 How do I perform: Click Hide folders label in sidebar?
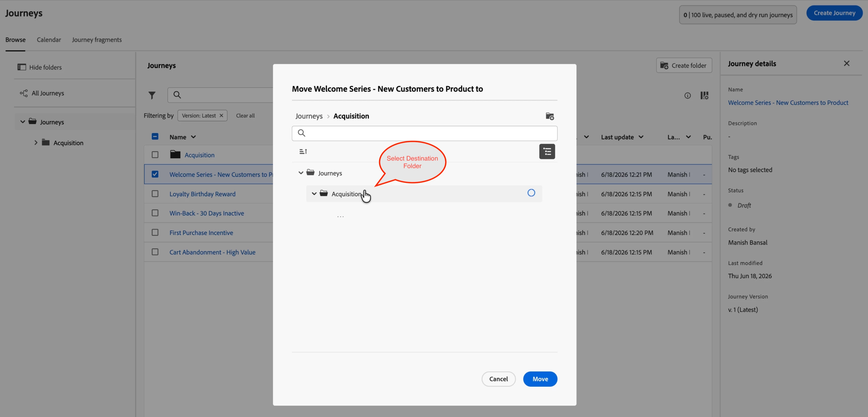point(46,67)
